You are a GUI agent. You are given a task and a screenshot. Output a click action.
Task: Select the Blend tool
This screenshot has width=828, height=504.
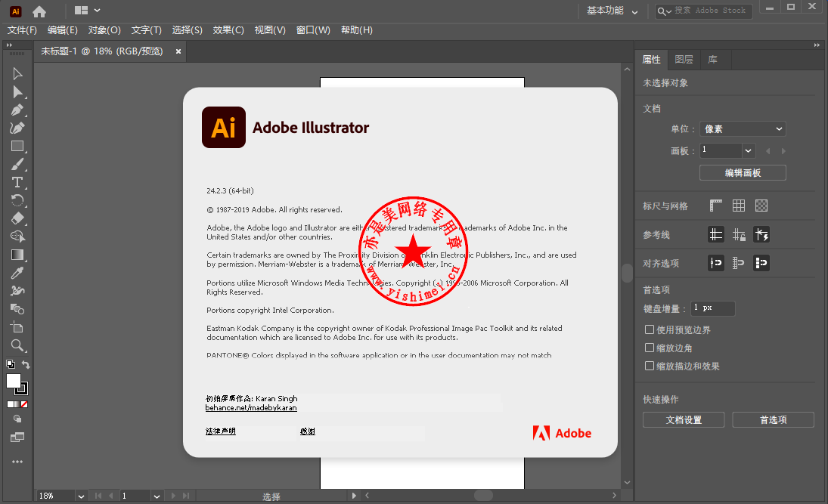coord(17,309)
